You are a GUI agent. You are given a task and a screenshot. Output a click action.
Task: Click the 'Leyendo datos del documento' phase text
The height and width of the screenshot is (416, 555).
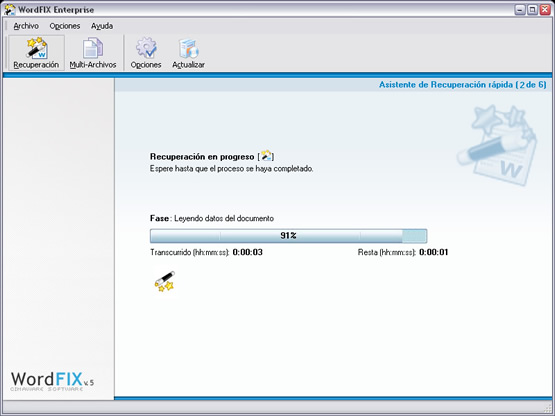pos(224,218)
